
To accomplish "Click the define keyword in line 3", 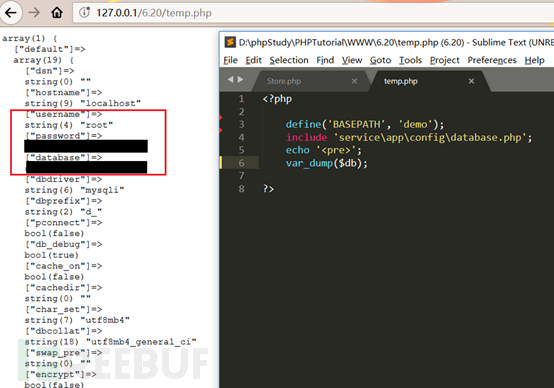I will point(303,124).
